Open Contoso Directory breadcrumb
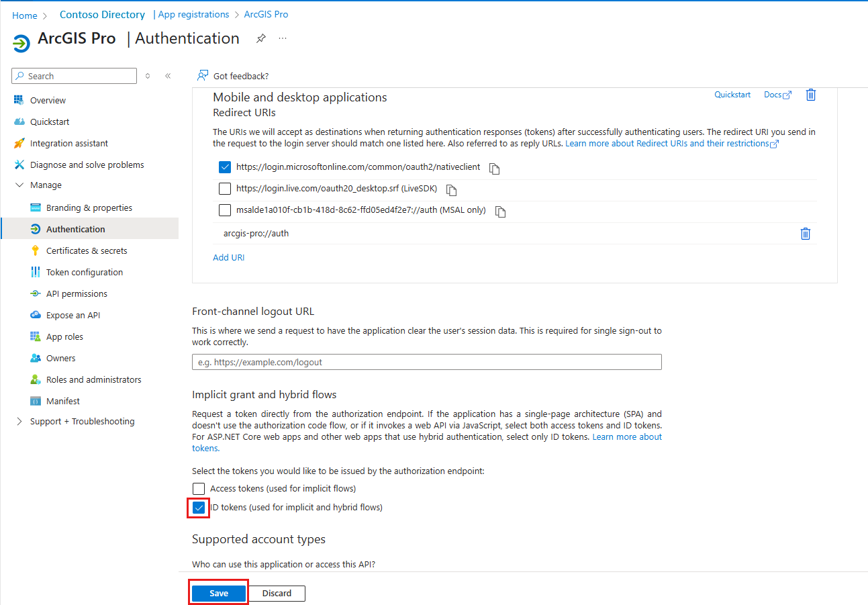868x605 pixels. [x=102, y=14]
